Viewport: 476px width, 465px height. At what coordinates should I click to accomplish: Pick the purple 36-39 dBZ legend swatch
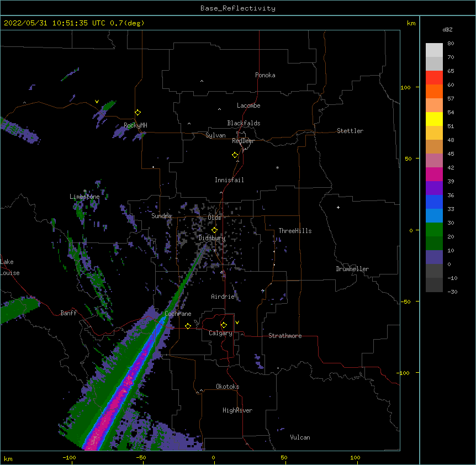tap(434, 188)
